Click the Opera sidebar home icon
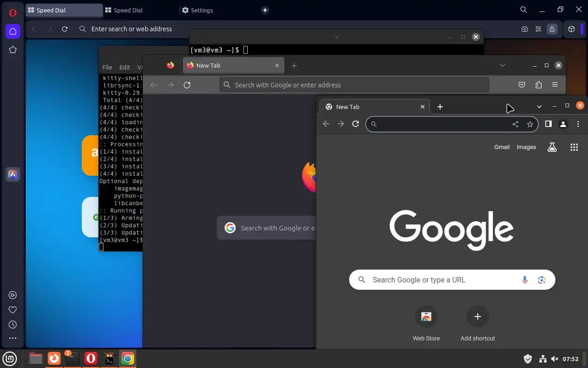Image resolution: width=588 pixels, height=368 pixels. point(13,31)
